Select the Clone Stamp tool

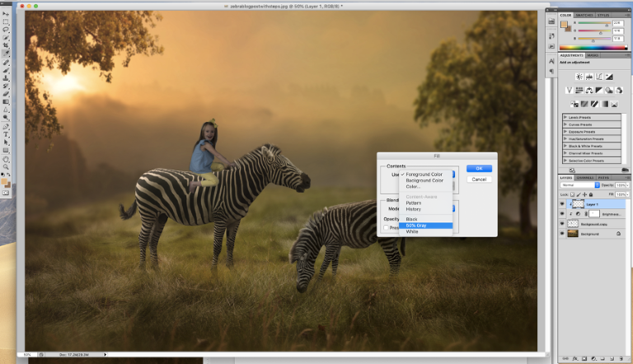(6, 78)
